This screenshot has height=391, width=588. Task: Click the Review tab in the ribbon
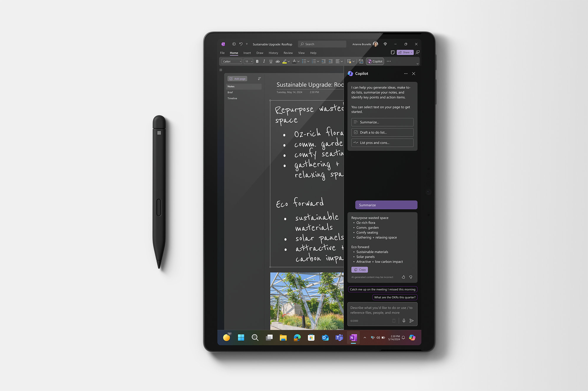288,53
